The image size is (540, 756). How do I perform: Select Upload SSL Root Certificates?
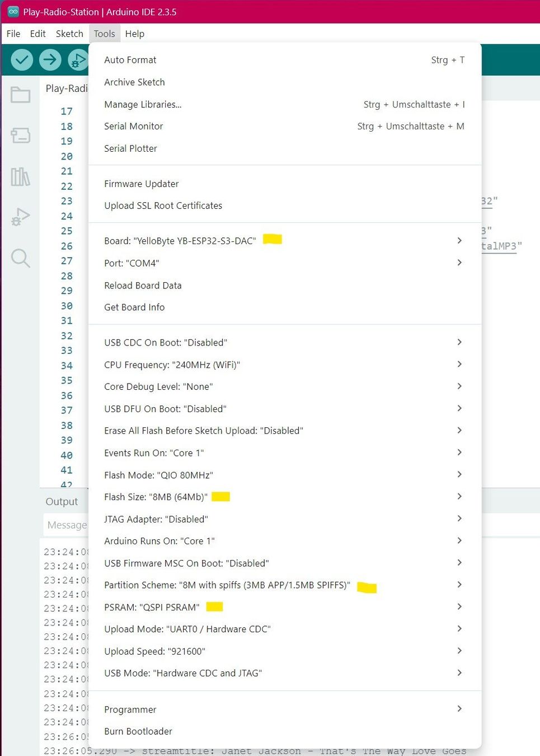point(285,206)
